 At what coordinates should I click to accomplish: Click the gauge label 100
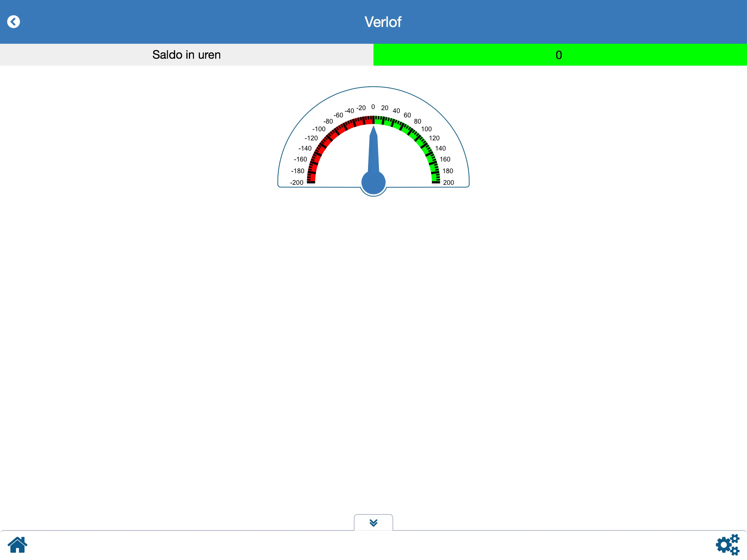coord(426,129)
